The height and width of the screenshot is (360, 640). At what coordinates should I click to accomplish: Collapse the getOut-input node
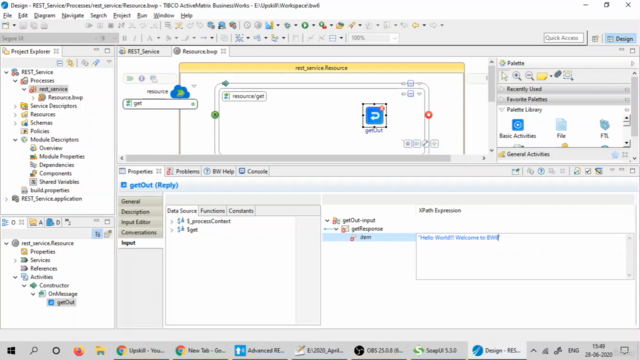pos(327,220)
